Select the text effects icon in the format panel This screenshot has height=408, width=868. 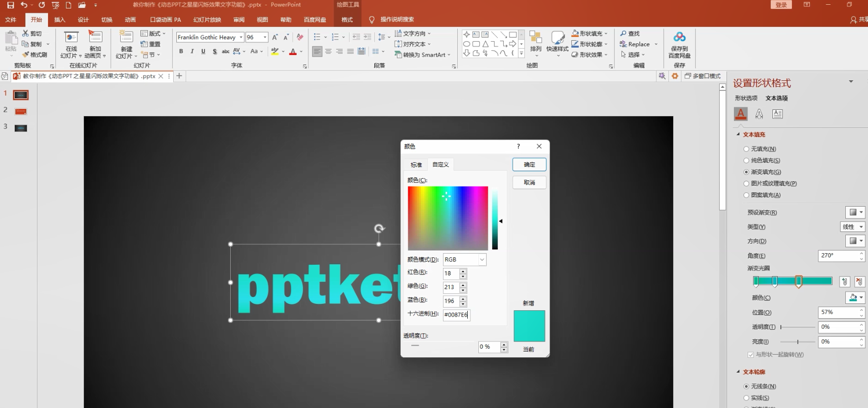[x=759, y=114]
